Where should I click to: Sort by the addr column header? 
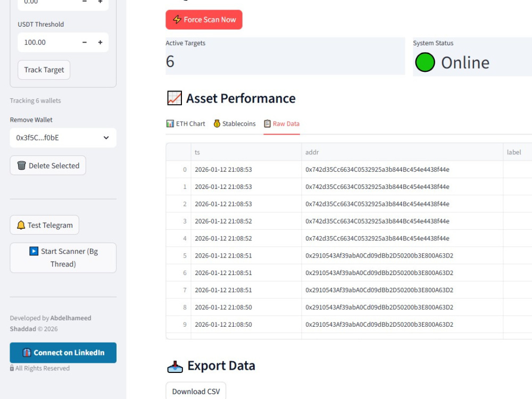point(402,152)
